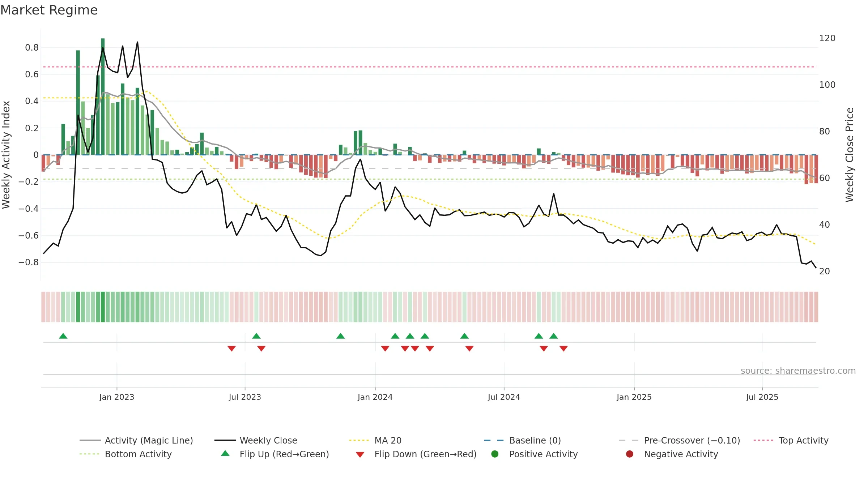
Task: Click the earliest green Flip Up triangle marker
Action: click(x=63, y=336)
